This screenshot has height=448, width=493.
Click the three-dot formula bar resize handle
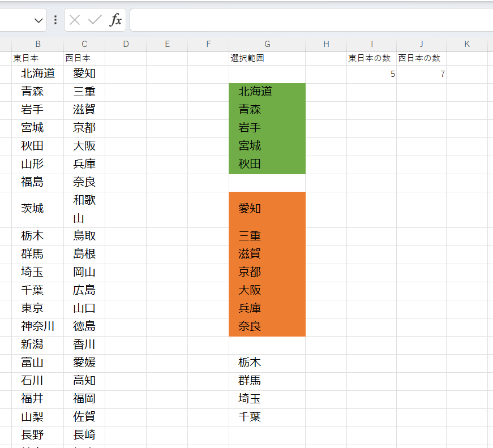pyautogui.click(x=55, y=20)
